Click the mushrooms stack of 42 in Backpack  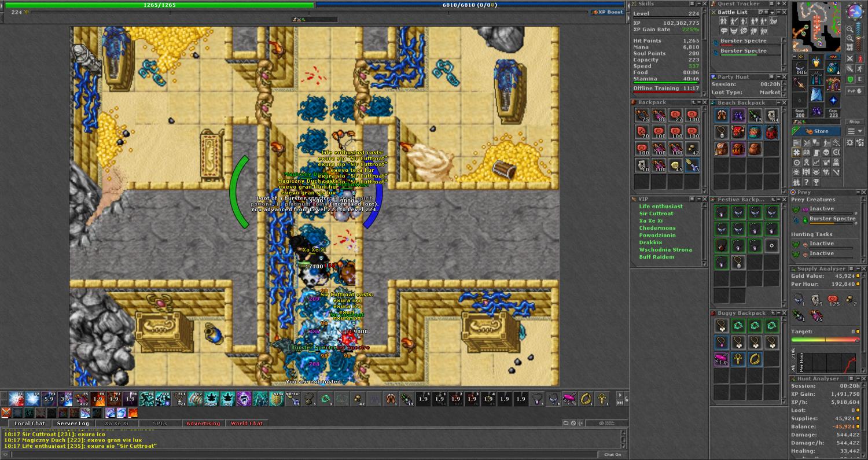[692, 149]
